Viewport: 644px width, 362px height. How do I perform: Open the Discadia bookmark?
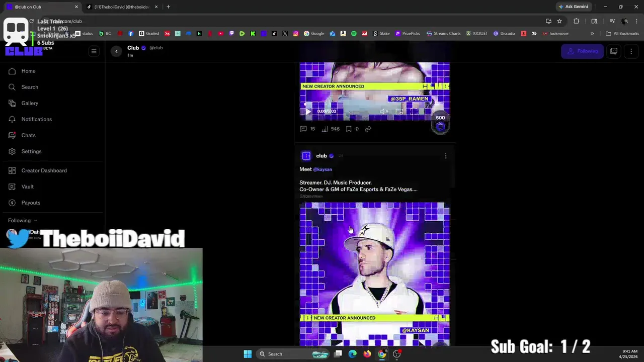pyautogui.click(x=504, y=34)
